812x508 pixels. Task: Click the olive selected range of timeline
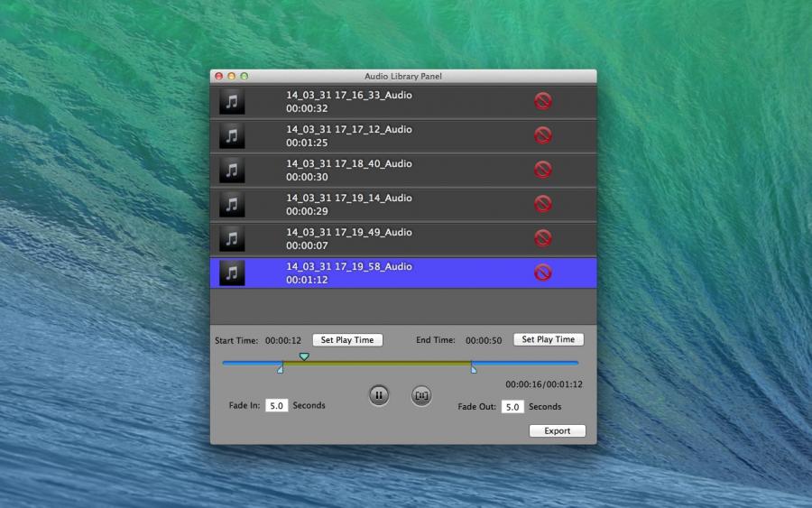coord(376,363)
